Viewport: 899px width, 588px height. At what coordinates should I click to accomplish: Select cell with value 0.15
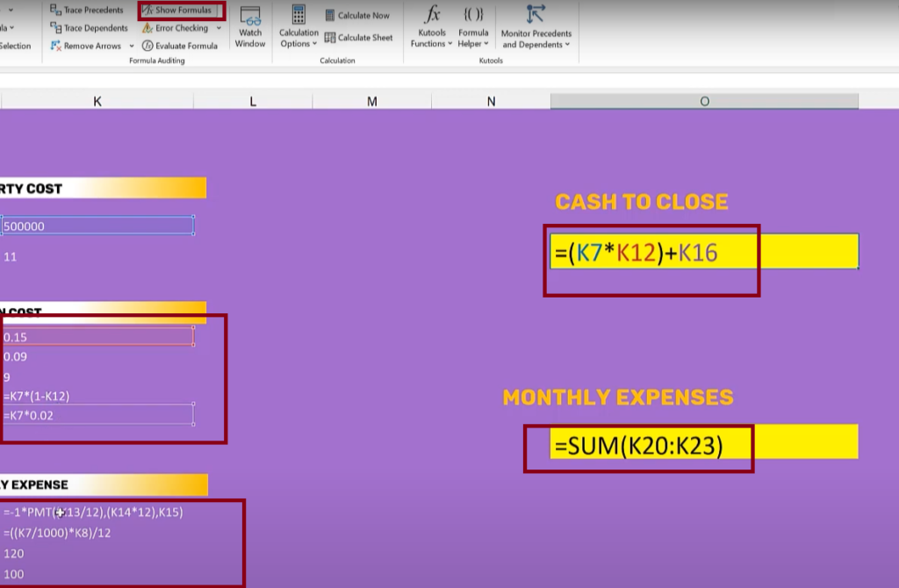click(97, 337)
